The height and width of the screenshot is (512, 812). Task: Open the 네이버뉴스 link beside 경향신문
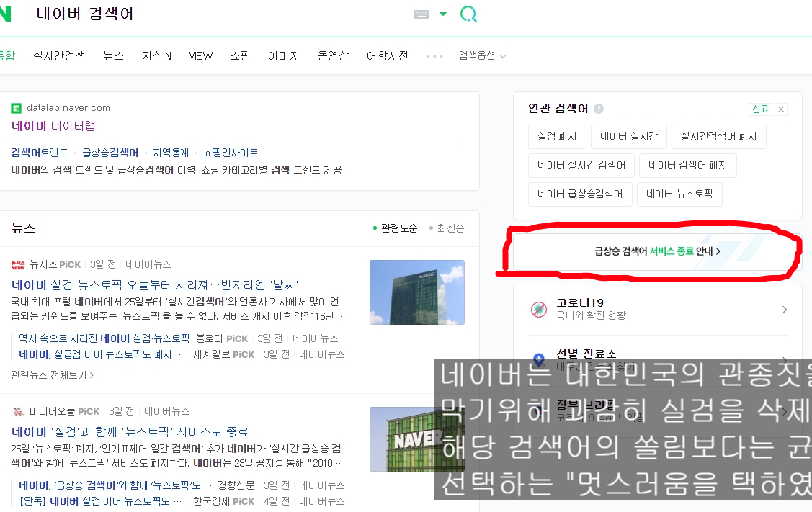321,485
